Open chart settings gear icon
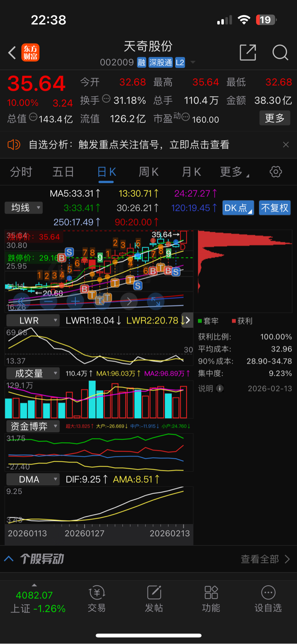The width and height of the screenshot is (297, 644). pyautogui.click(x=276, y=172)
